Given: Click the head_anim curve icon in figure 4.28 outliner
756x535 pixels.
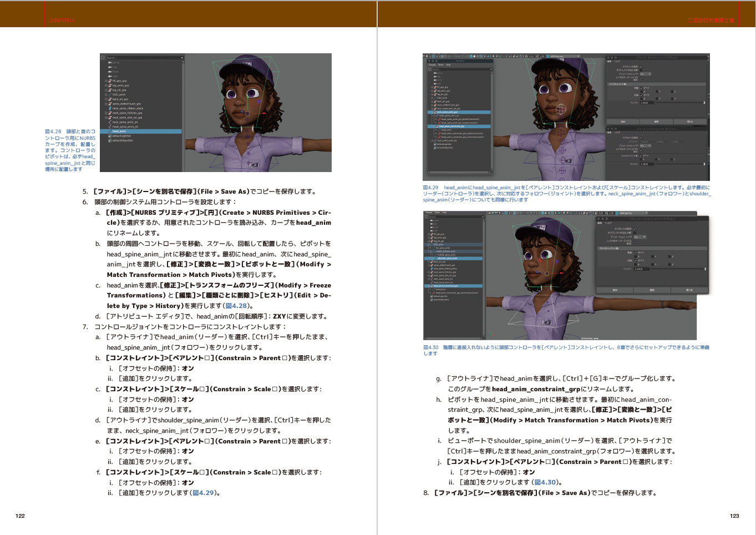Looking at the screenshot, I should [110, 132].
